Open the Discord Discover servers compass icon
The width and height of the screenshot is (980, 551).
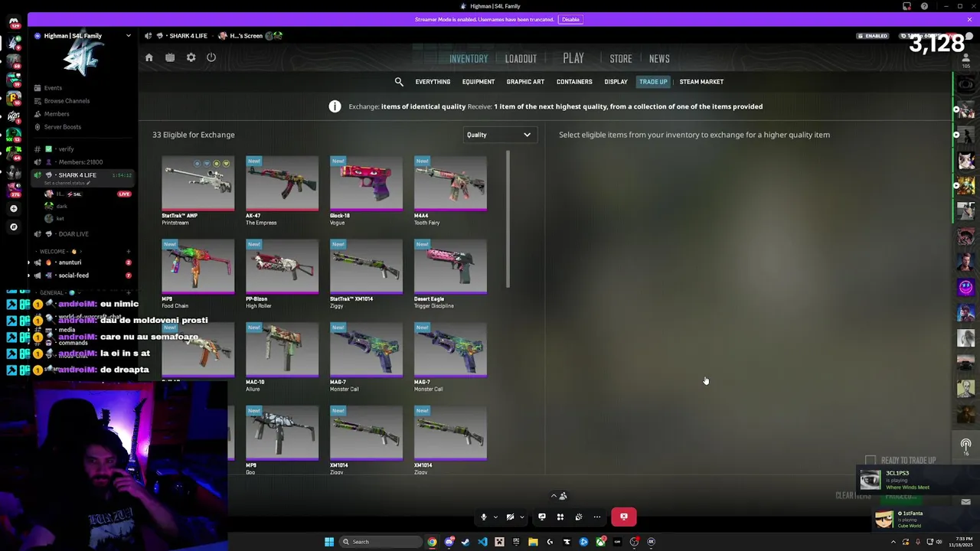point(13,227)
